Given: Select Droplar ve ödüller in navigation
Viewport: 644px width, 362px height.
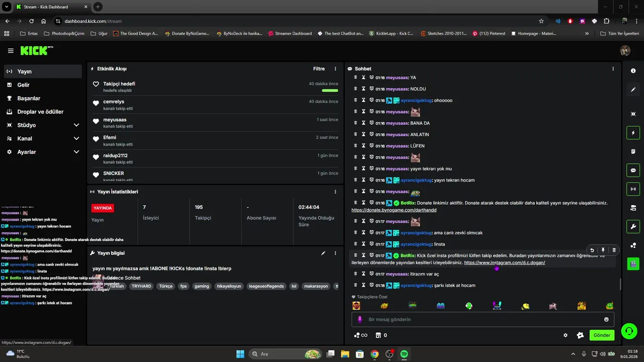Looking at the screenshot, I should pyautogui.click(x=43, y=112).
